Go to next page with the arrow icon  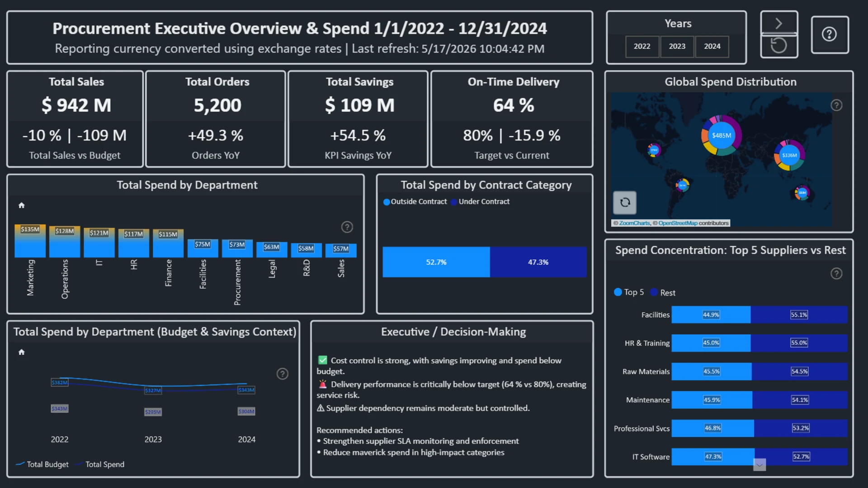[x=779, y=23]
